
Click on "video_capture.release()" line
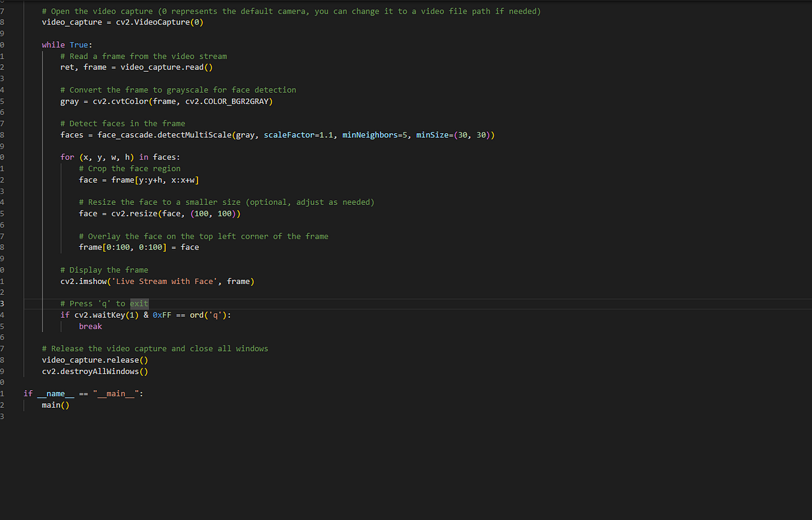pyautogui.click(x=95, y=360)
